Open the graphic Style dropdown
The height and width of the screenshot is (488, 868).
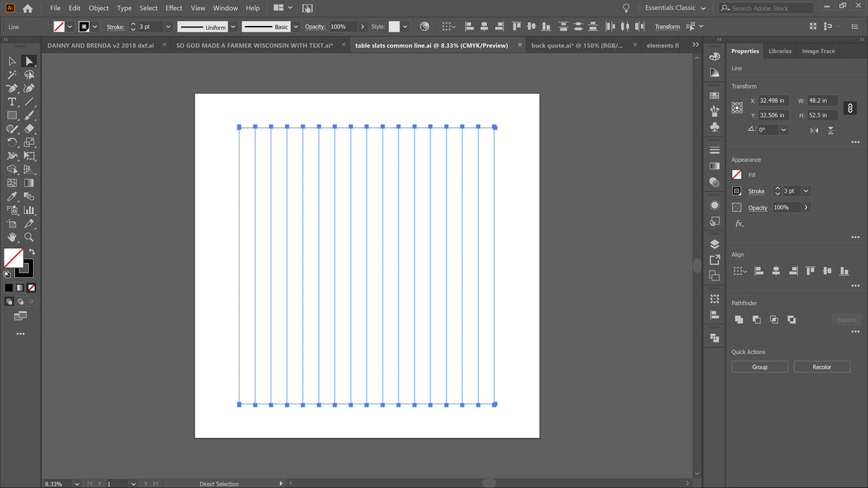(x=405, y=27)
